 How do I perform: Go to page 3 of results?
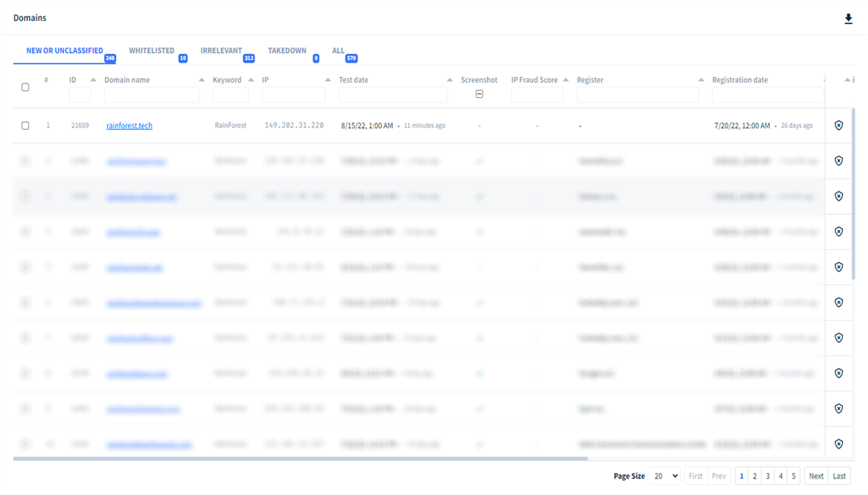(x=767, y=476)
